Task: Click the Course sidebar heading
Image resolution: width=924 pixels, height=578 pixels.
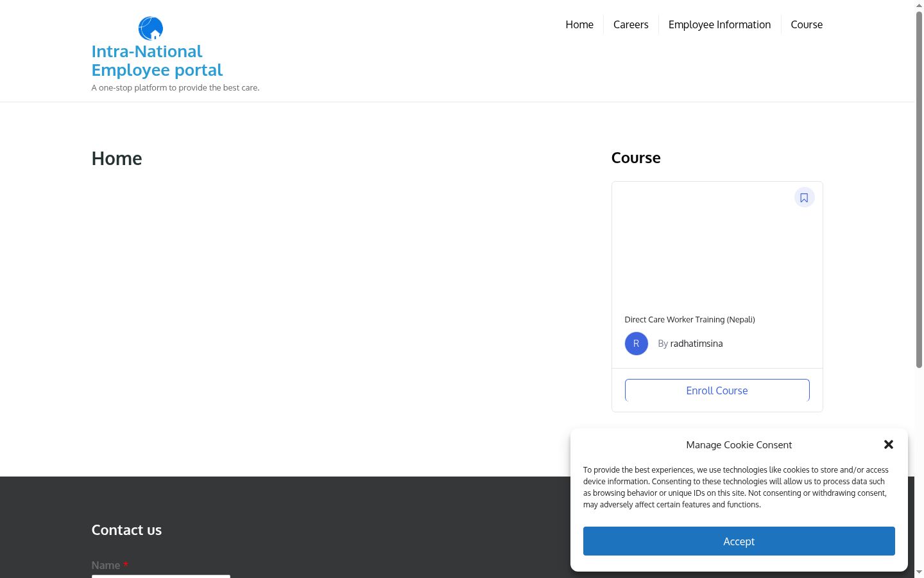Action: [635, 158]
